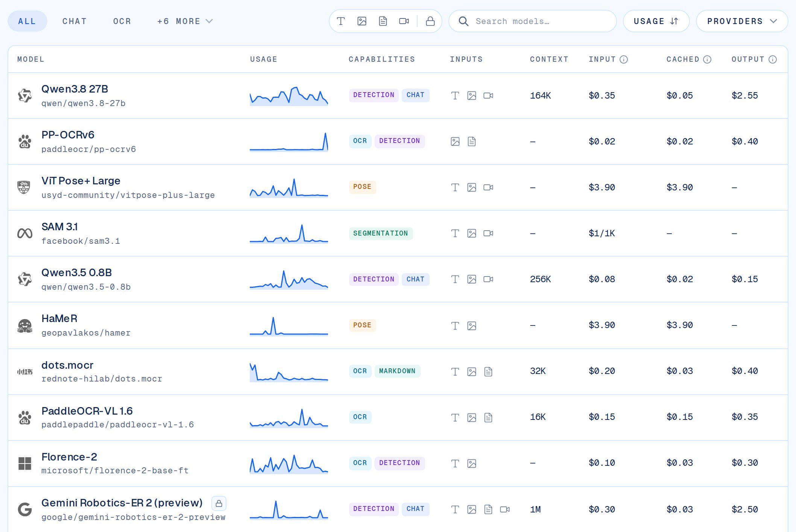
Task: Open the PROVIDERS dropdown
Action: coord(742,21)
